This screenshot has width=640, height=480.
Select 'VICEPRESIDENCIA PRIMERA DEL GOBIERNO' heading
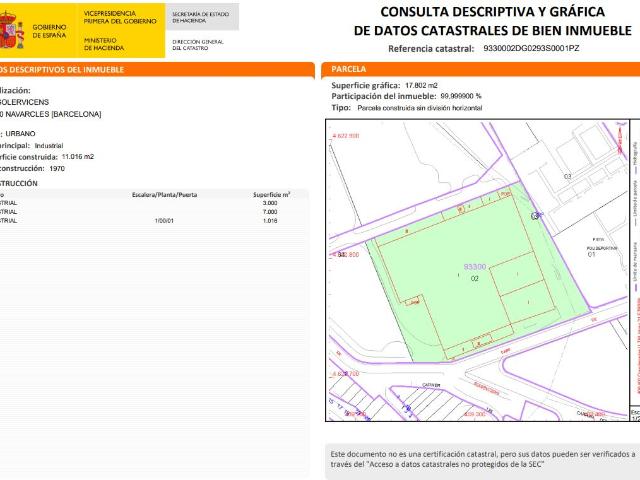coord(120,18)
